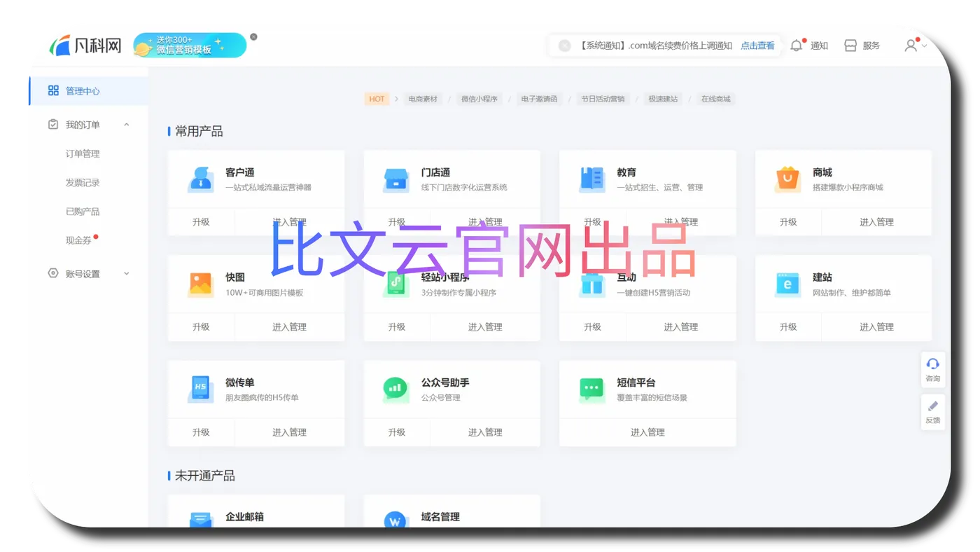The image size is (980, 552).
Task: Click 进入管理 on the 建站 card
Action: pyautogui.click(x=876, y=326)
